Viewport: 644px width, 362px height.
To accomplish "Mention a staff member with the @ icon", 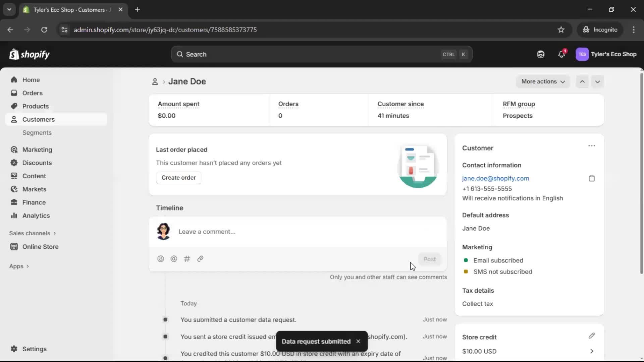I will tap(174, 259).
